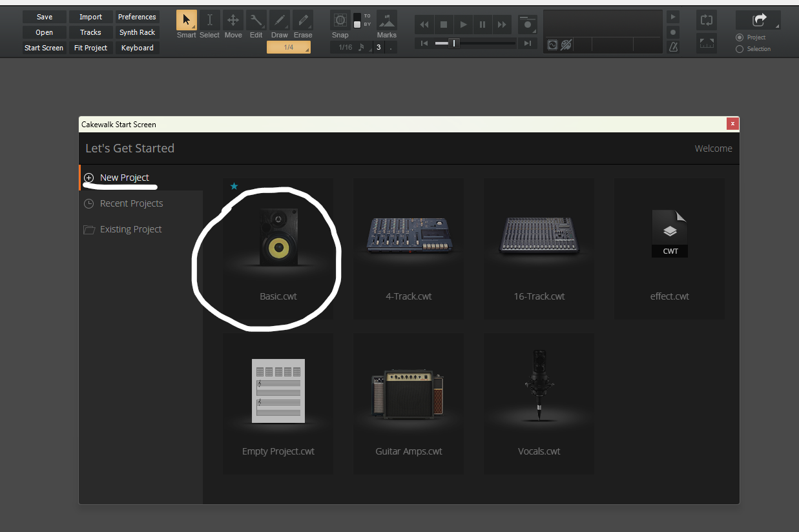This screenshot has height=532, width=799.
Task: Click Fit Project
Action: [91, 48]
